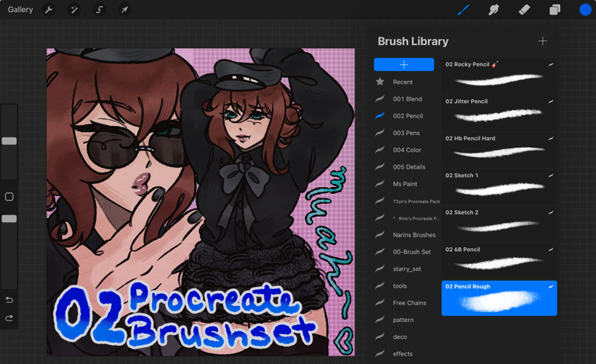Click stroke icon on 02 Hb Pencil Hard row

[551, 139]
